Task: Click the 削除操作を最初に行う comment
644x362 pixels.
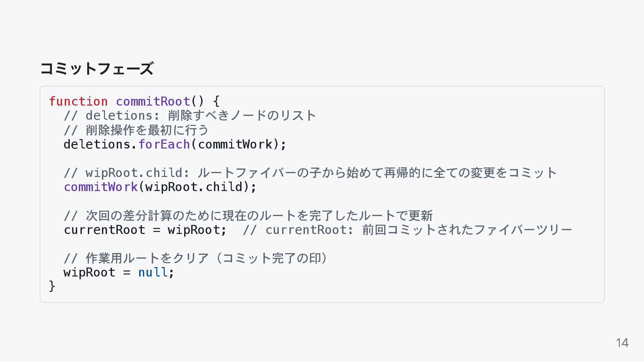Action: (x=136, y=130)
